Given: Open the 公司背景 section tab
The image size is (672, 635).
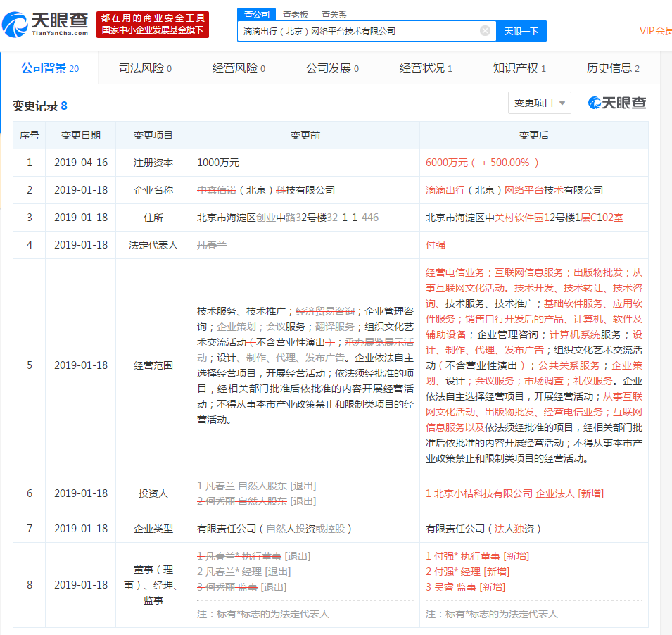Looking at the screenshot, I should 49,68.
